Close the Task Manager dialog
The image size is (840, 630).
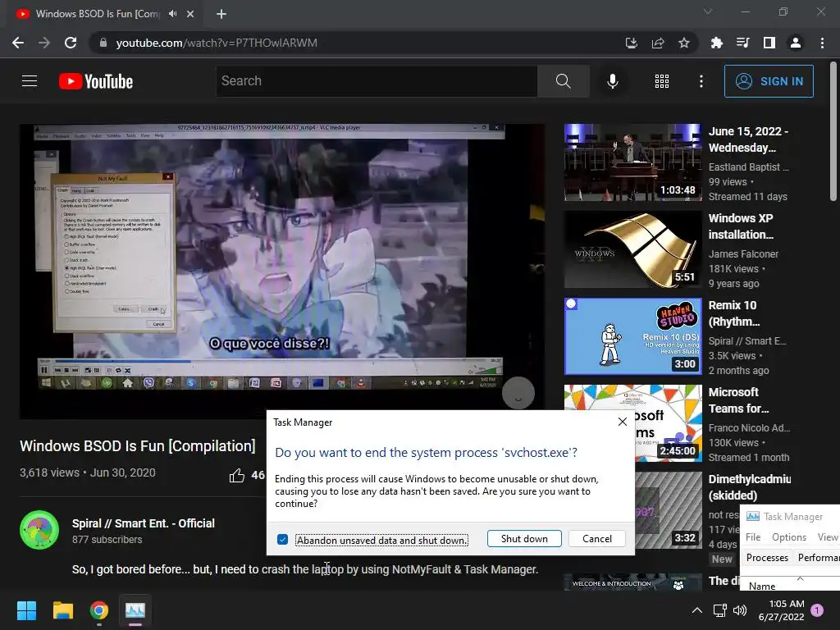coord(622,422)
